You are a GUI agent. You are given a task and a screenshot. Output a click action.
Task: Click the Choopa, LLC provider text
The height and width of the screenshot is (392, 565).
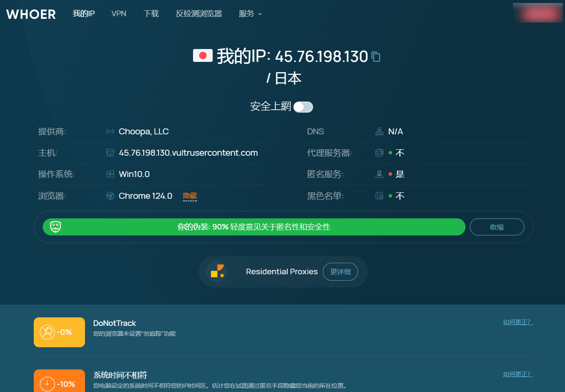144,131
